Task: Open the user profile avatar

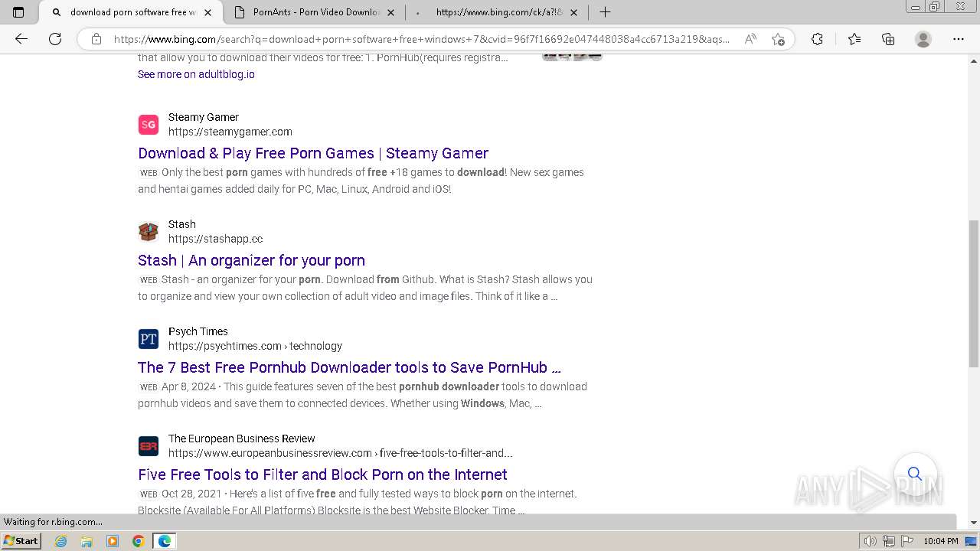Action: coord(923,39)
